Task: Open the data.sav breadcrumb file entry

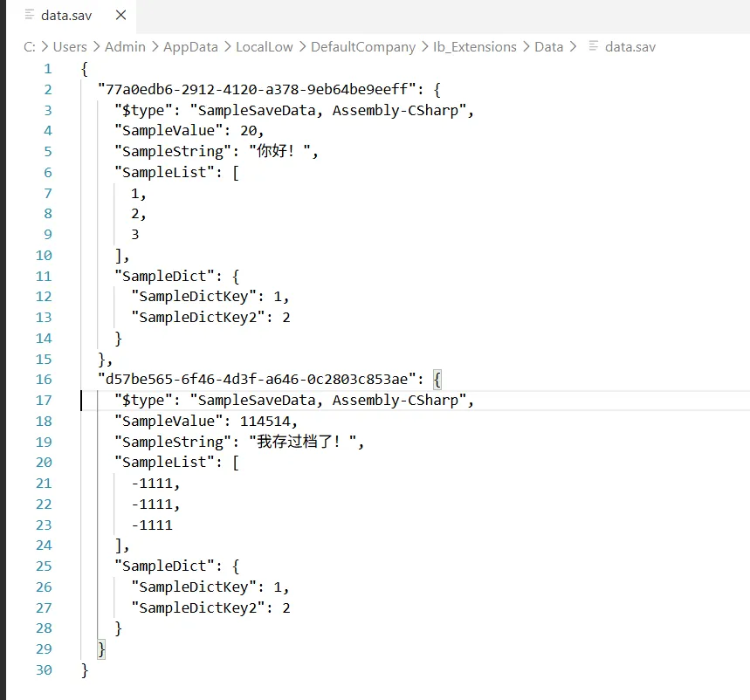Action: coord(630,47)
